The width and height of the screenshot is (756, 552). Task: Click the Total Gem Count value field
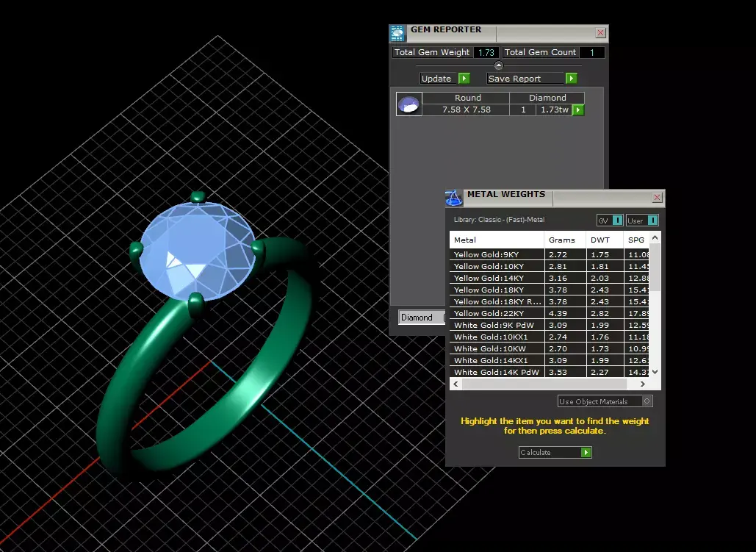click(x=591, y=53)
